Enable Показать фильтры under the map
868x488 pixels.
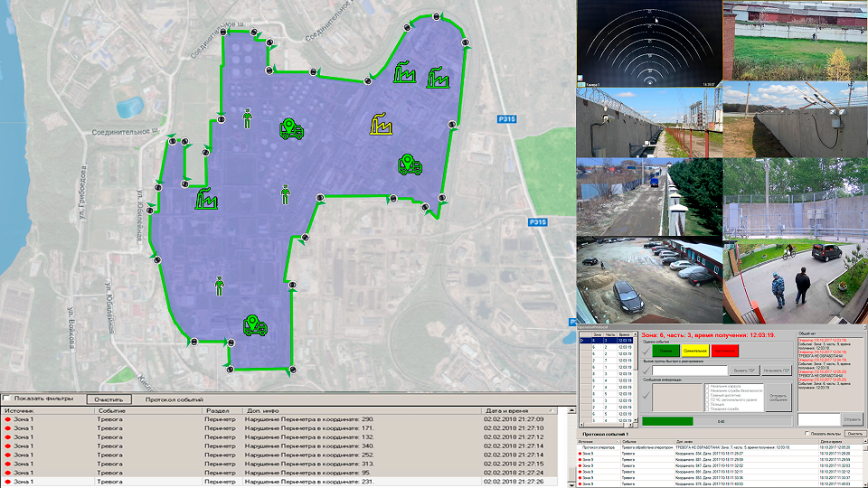coord(7,399)
